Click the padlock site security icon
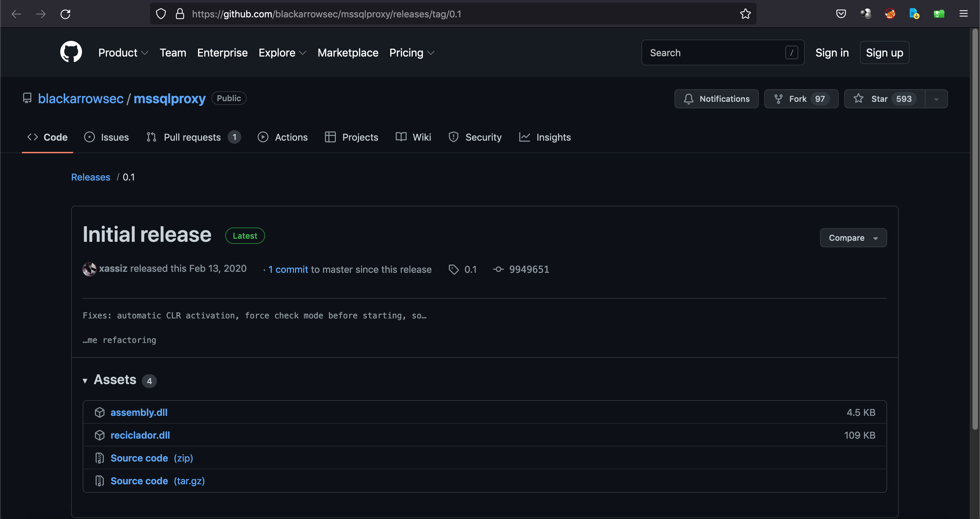Image resolution: width=980 pixels, height=519 pixels. (180, 14)
